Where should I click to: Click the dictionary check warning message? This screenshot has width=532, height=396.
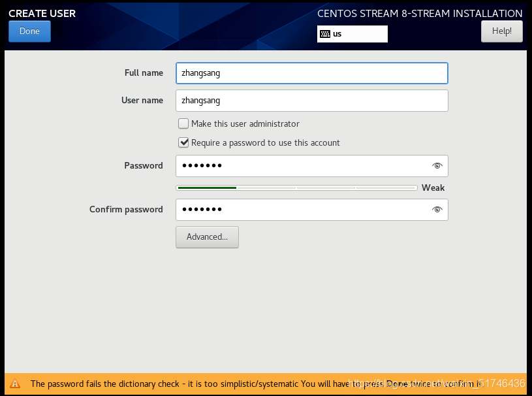[x=256, y=384]
